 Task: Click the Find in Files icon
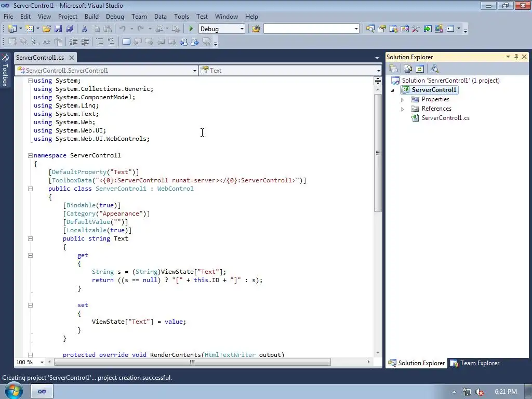pyautogui.click(x=256, y=29)
